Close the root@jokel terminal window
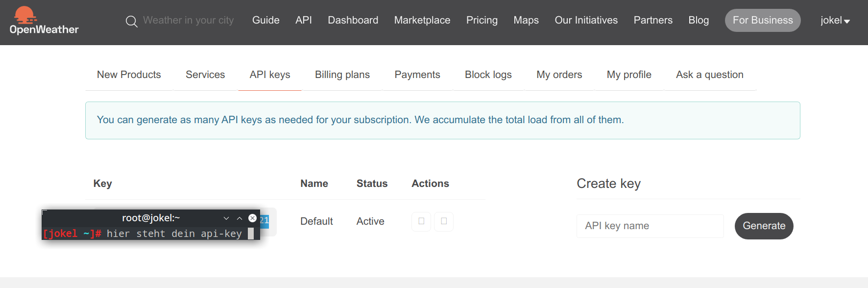 [253, 218]
